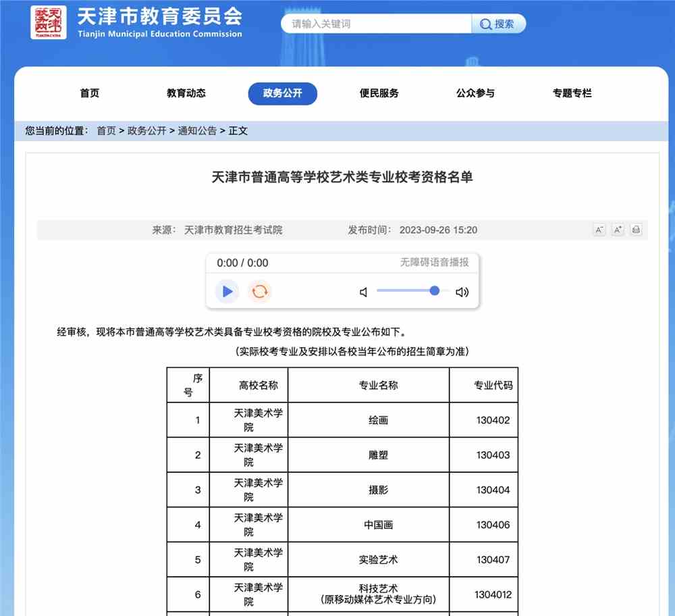Go to 首页 in the breadcrumb

(x=107, y=131)
